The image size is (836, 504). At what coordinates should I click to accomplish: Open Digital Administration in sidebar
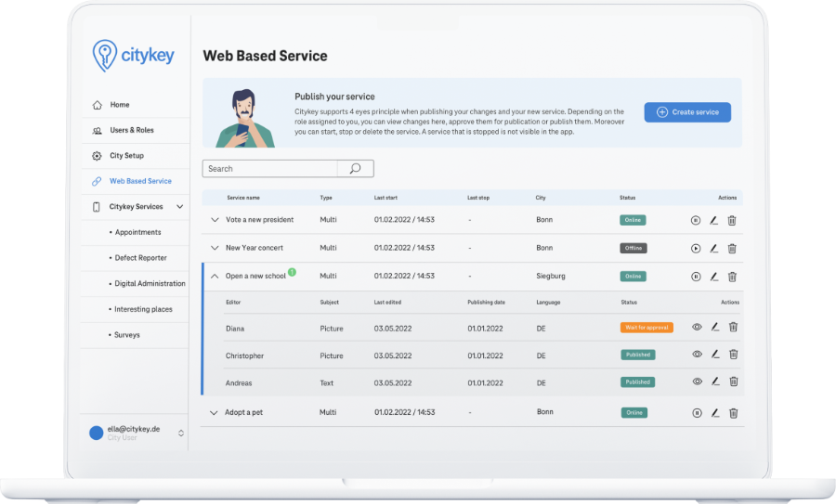point(150,283)
